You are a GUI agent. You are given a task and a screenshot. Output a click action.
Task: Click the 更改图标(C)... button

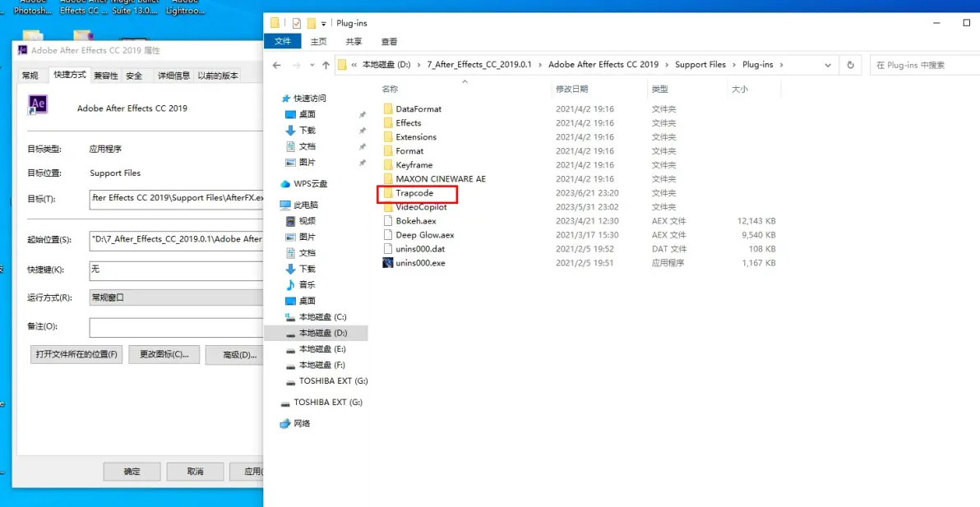[x=164, y=355]
